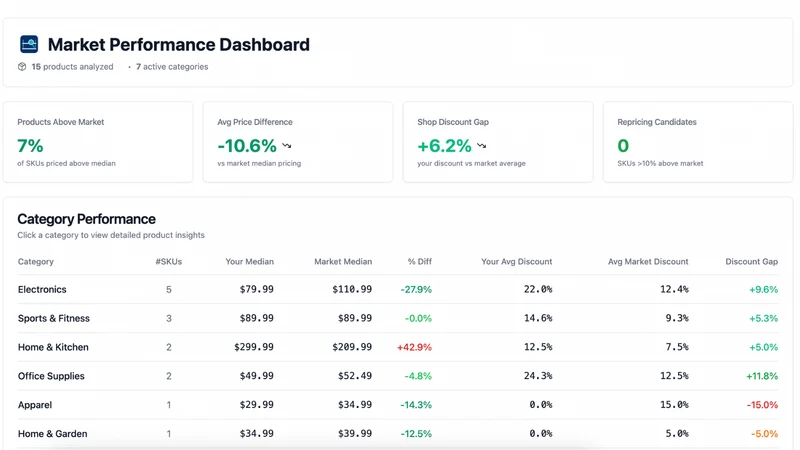Click the $79.99 Electronics median price

click(x=257, y=289)
